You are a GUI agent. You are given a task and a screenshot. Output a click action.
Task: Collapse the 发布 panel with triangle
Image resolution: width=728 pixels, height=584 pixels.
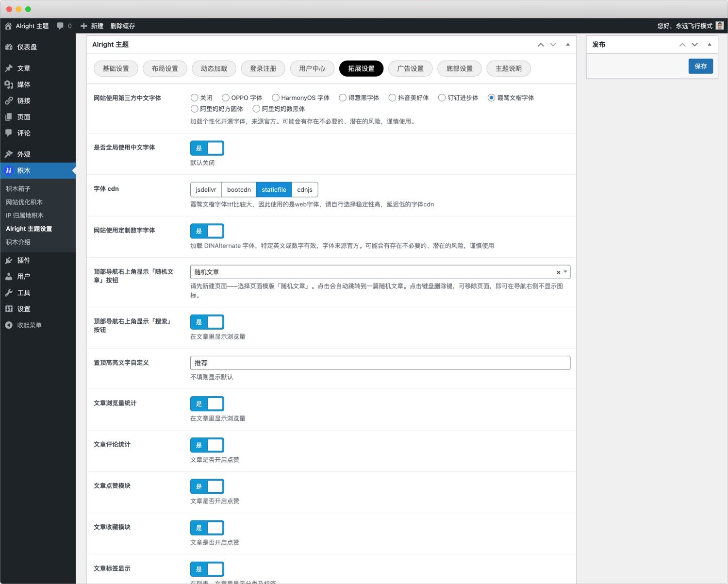pos(710,44)
